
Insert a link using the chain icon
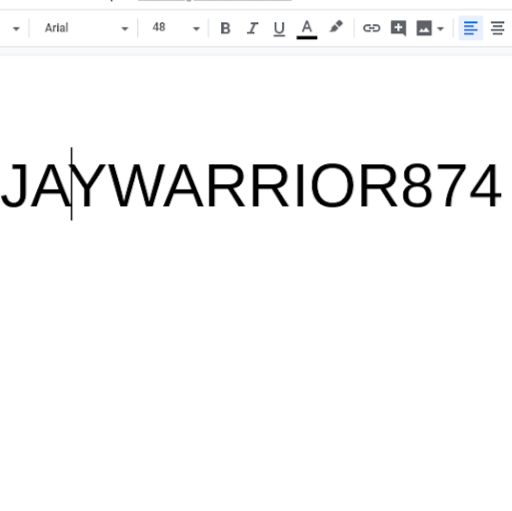(371, 28)
